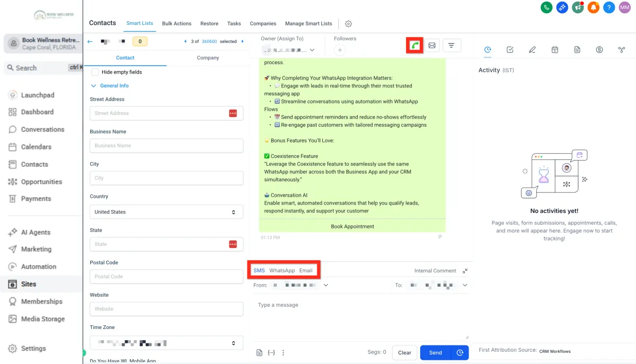Open the Owner (Assign To) dropdown
The height and width of the screenshot is (364, 636).
pos(288,50)
